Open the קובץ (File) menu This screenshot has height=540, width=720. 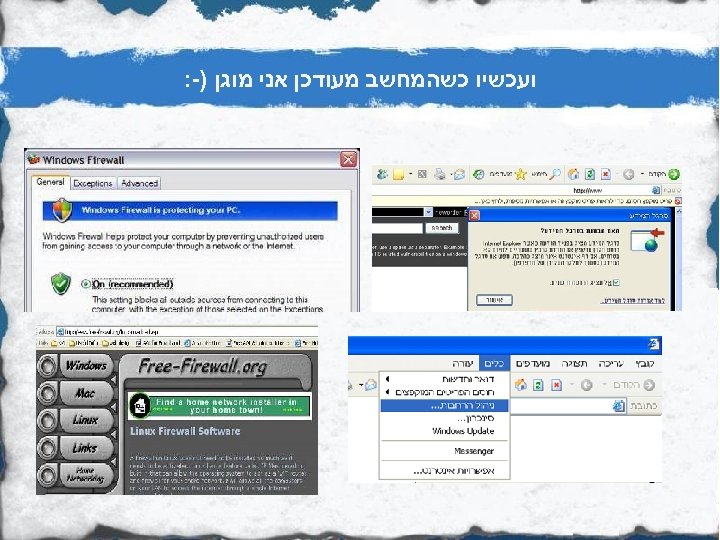(x=645, y=364)
